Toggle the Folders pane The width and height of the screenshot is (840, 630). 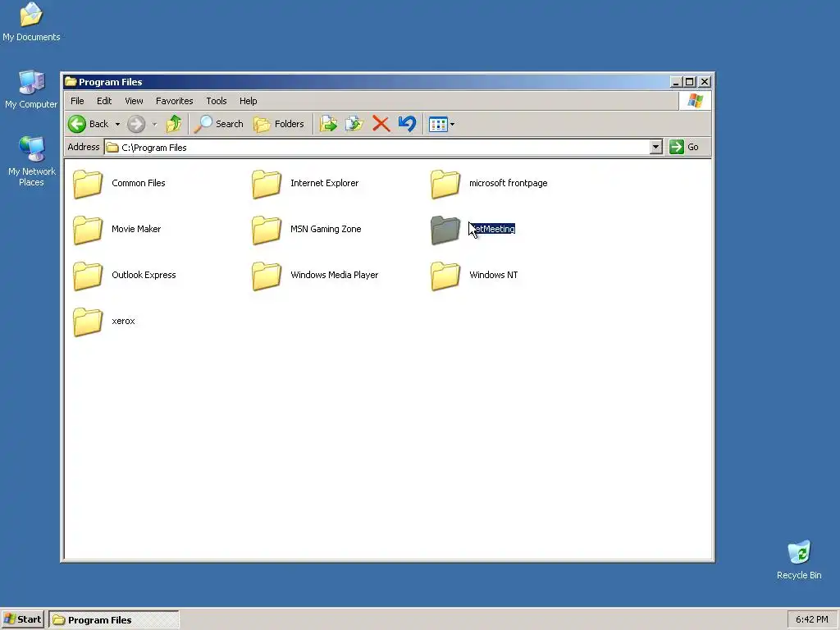pos(279,124)
